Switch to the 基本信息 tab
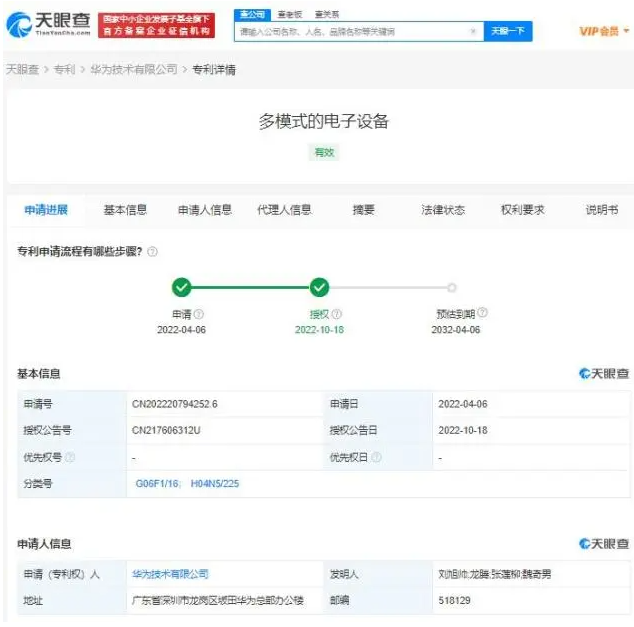The image size is (634, 627). (125, 210)
